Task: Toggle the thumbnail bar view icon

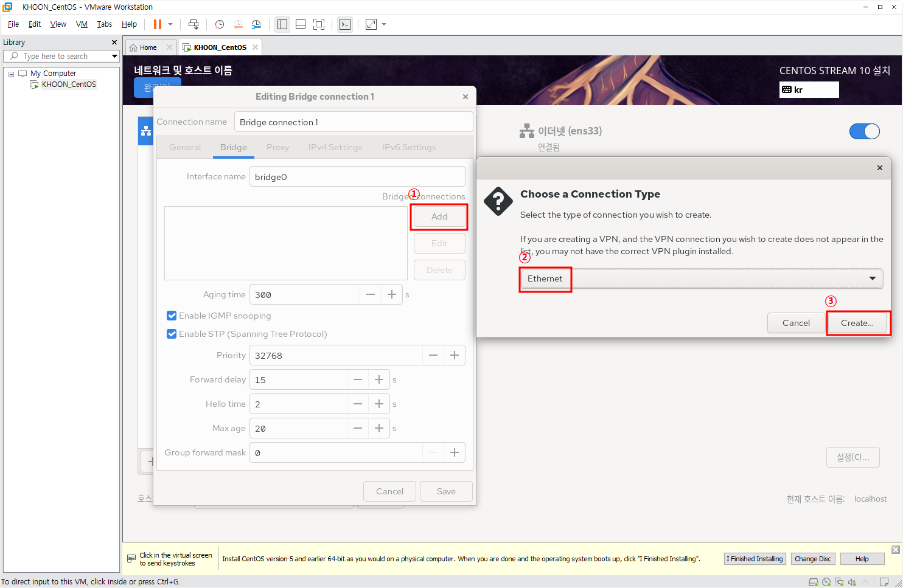Action: [x=301, y=24]
